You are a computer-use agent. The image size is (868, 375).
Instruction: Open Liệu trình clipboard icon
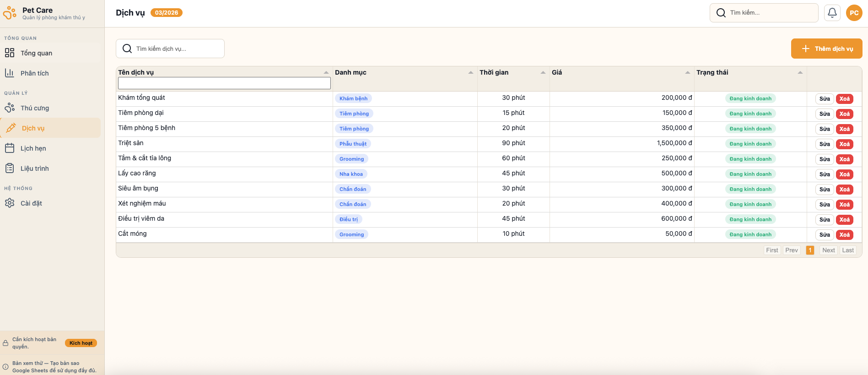pyautogui.click(x=10, y=168)
